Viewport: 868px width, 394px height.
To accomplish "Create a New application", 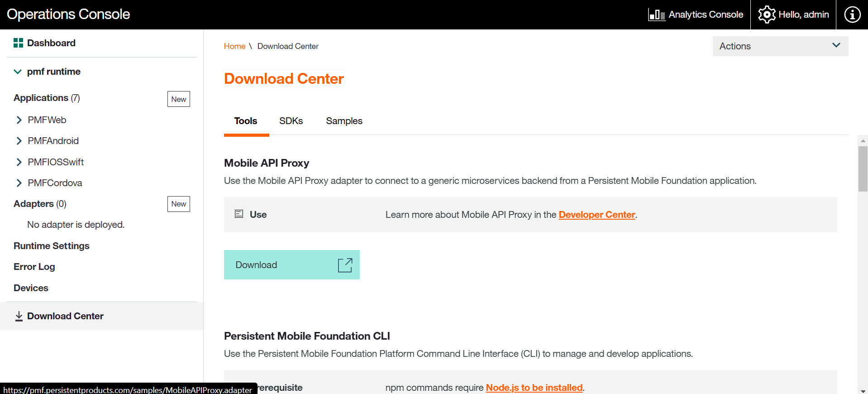I will click(x=178, y=99).
